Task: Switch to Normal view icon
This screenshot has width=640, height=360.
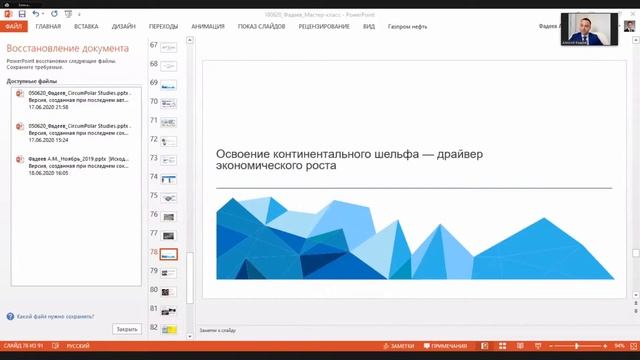Action: pyautogui.click(x=484, y=346)
